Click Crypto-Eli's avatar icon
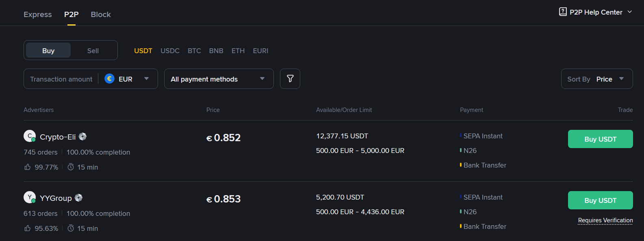644x241 pixels. (x=29, y=136)
